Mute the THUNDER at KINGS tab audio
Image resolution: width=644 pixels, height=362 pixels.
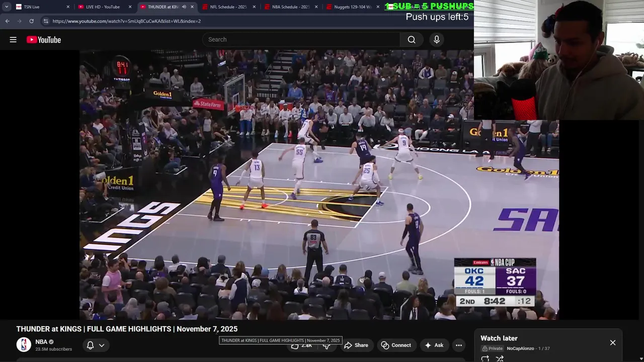coord(184,7)
